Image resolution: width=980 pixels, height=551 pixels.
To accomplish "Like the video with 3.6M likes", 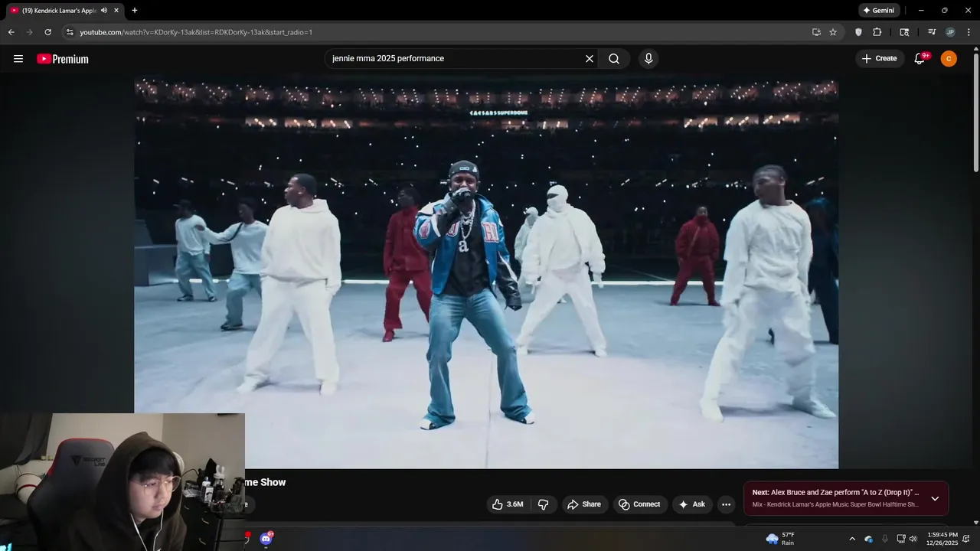I will click(x=508, y=504).
